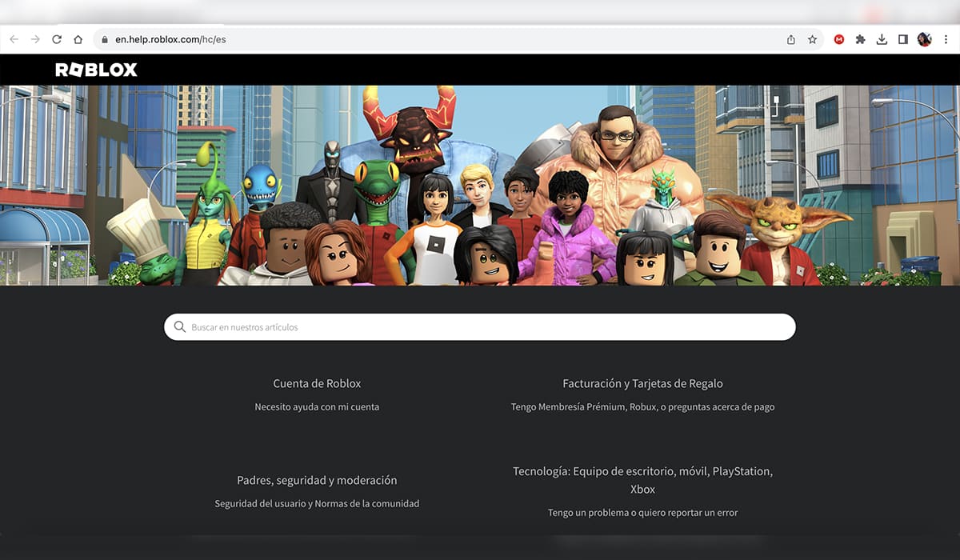This screenshot has height=560, width=960.
Task: Open 'Padres, seguridad y moderación' category
Action: pyautogui.click(x=317, y=481)
